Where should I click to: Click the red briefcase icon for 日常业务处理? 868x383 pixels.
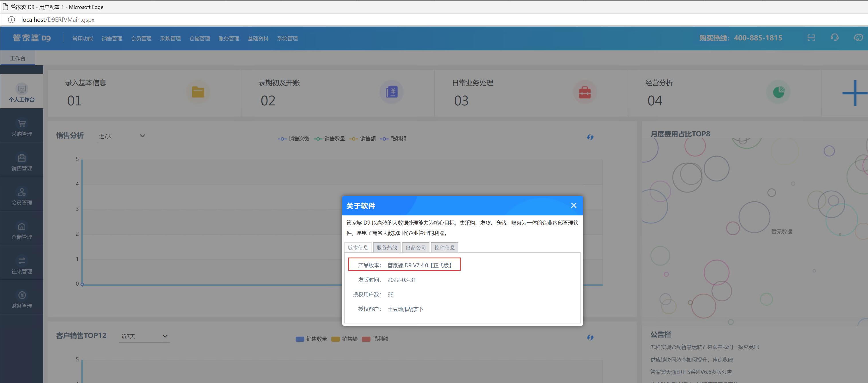585,92
